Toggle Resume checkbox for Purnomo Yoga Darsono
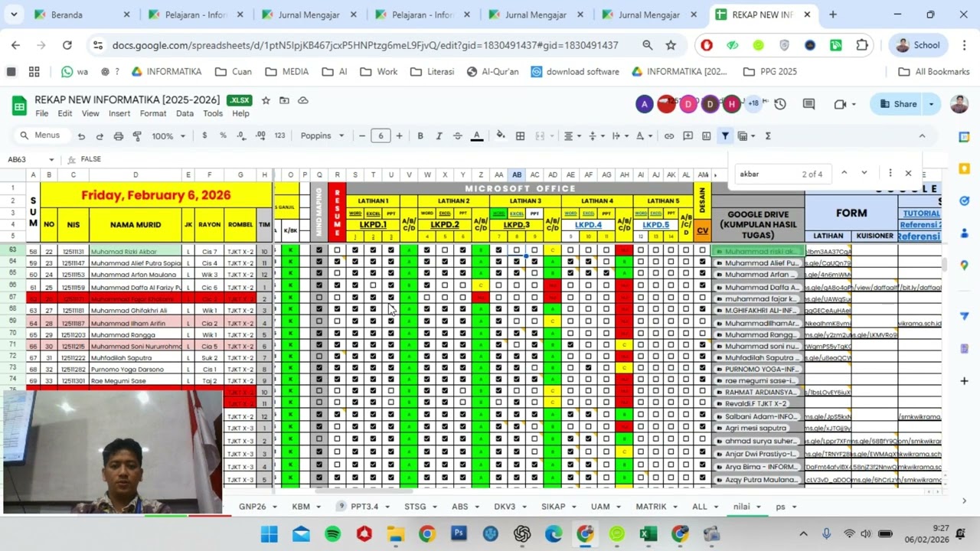Image resolution: width=980 pixels, height=551 pixels. point(337,369)
